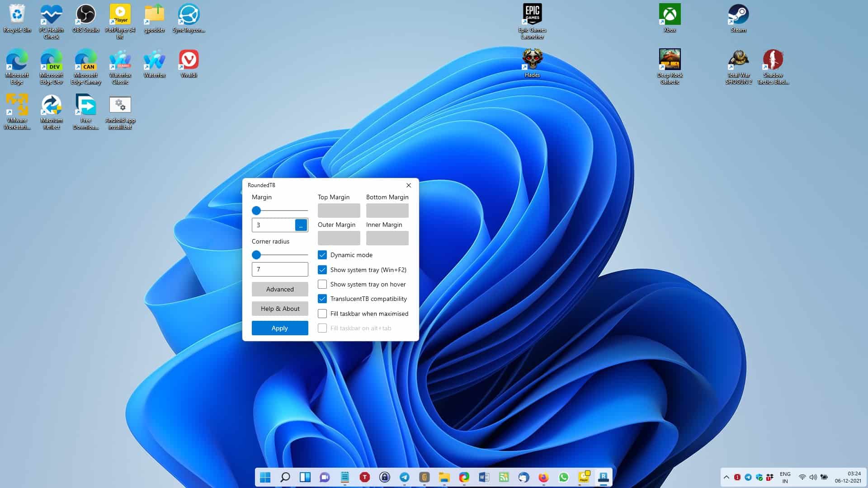Screen dimensions: 868x488
Task: Click the red T app in taskbar
Action: point(365,477)
